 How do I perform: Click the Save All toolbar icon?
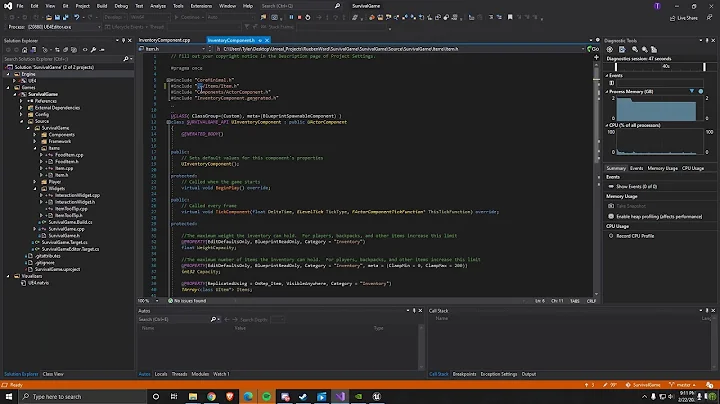pyautogui.click(x=66, y=17)
